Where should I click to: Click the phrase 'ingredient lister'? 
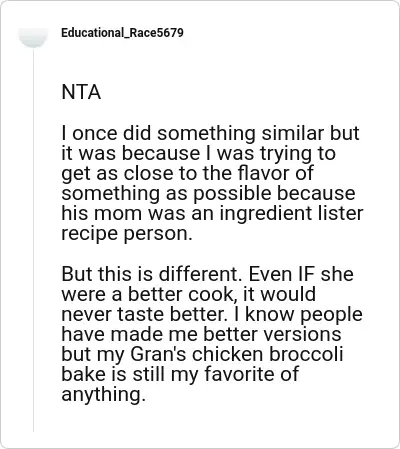291,213
